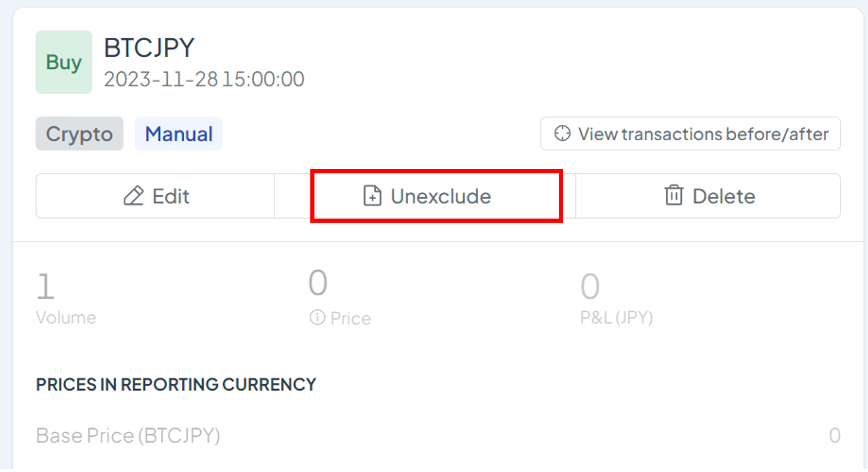The image size is (868, 472).
Task: Click the trash can icon on Delete
Action: coord(673,196)
